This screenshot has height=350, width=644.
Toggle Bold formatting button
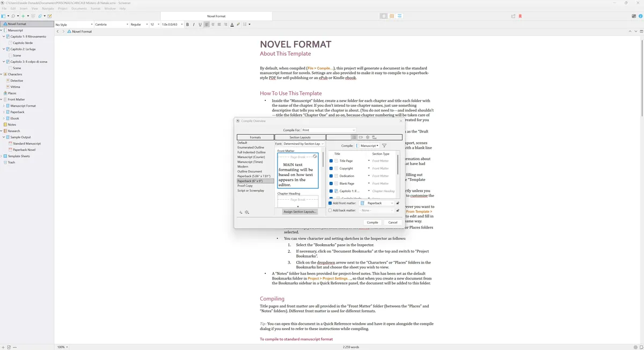click(187, 24)
